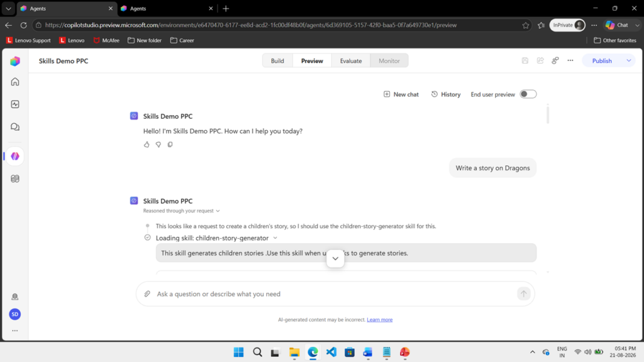
Task: Click the Copilot Studio logo at sidebar top
Action: click(15, 61)
